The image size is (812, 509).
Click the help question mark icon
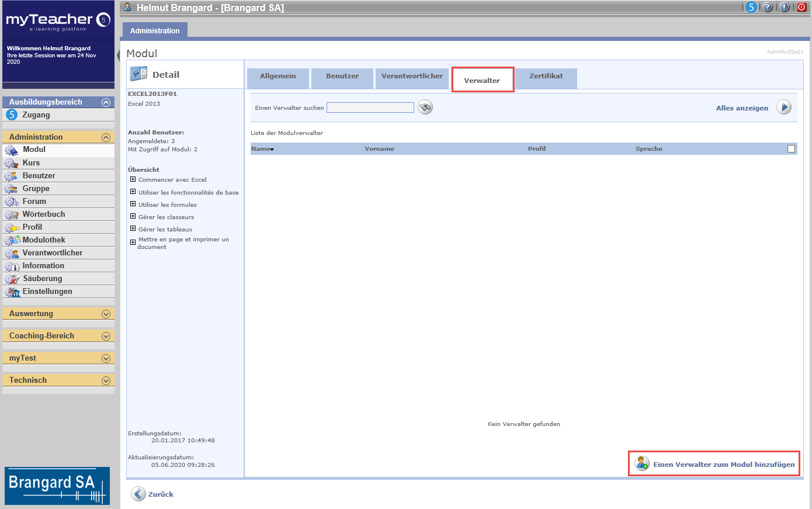(x=768, y=7)
